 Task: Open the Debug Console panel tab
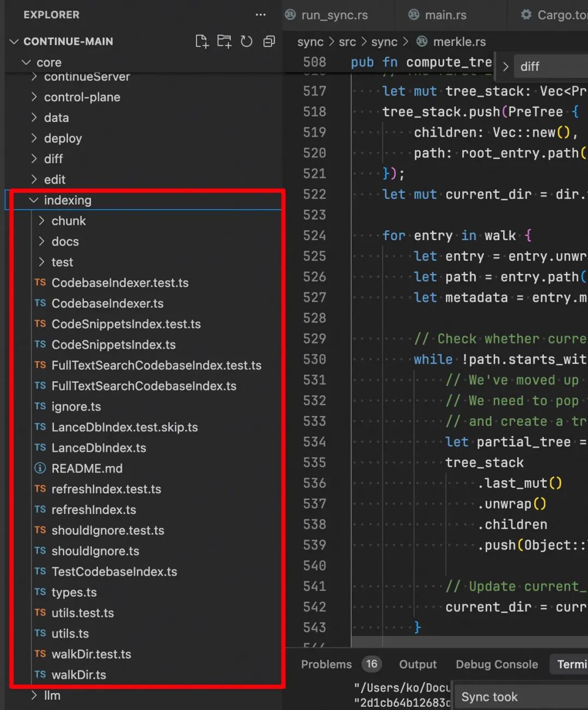[497, 664]
